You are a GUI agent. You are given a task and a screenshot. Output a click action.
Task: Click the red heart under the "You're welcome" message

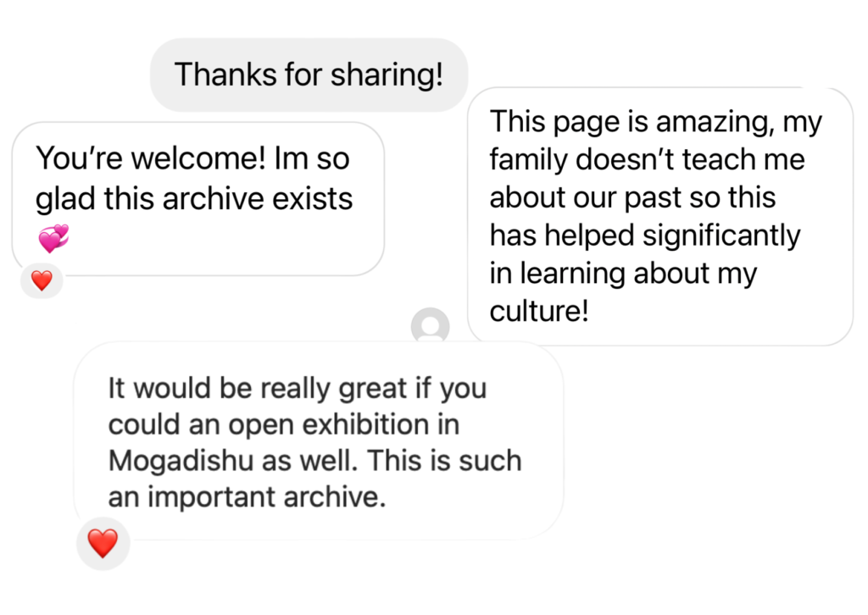click(x=42, y=280)
